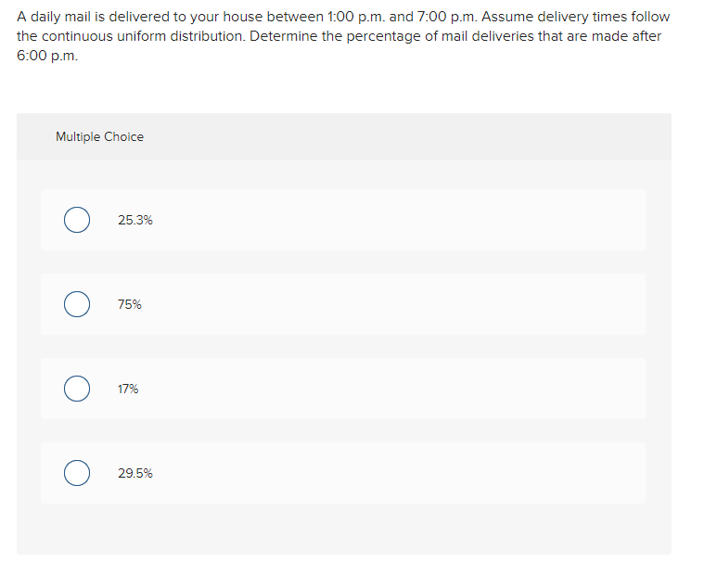Click '7:00 p.m.' in the question text
Viewport: 704px width, 588px height.
[448, 17]
